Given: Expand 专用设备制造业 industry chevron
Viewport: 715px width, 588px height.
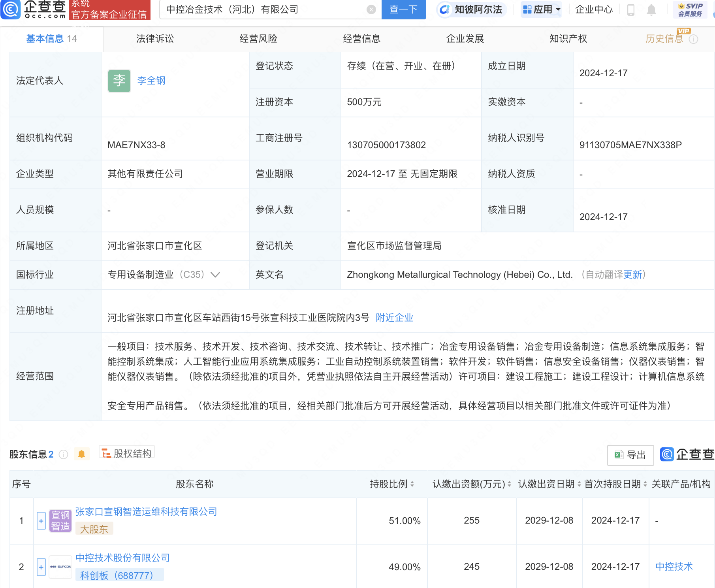Looking at the screenshot, I should click(x=215, y=275).
